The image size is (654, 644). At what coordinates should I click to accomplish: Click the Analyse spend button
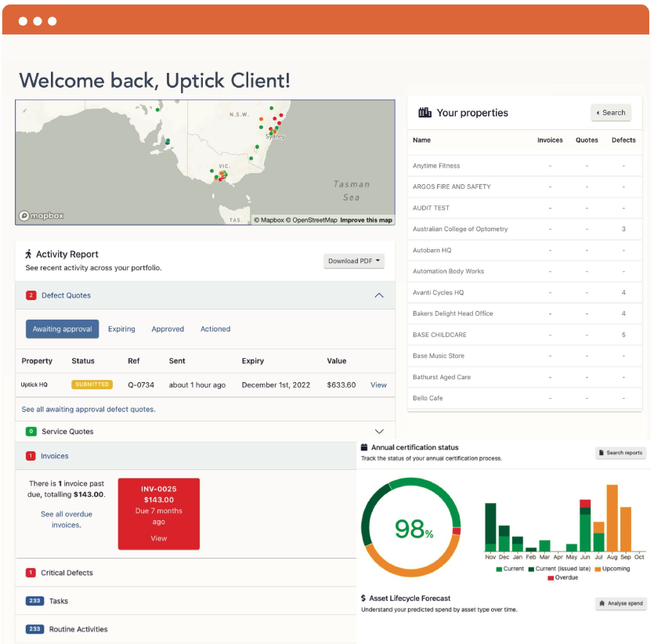click(620, 603)
